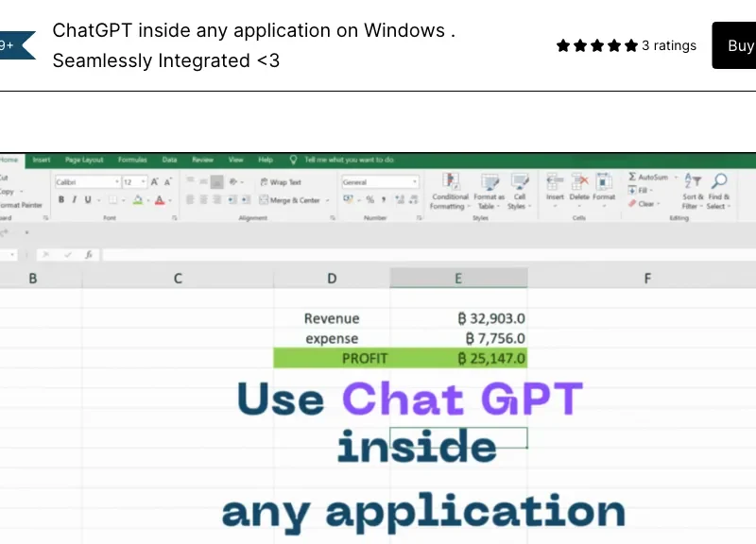Click Merge & Center button

[290, 200]
